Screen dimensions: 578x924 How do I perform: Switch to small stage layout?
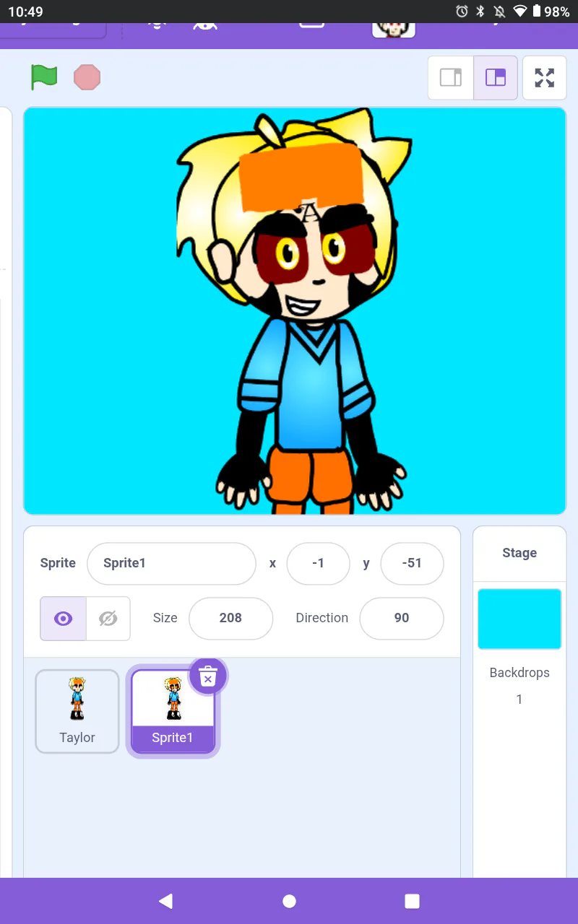tap(451, 77)
